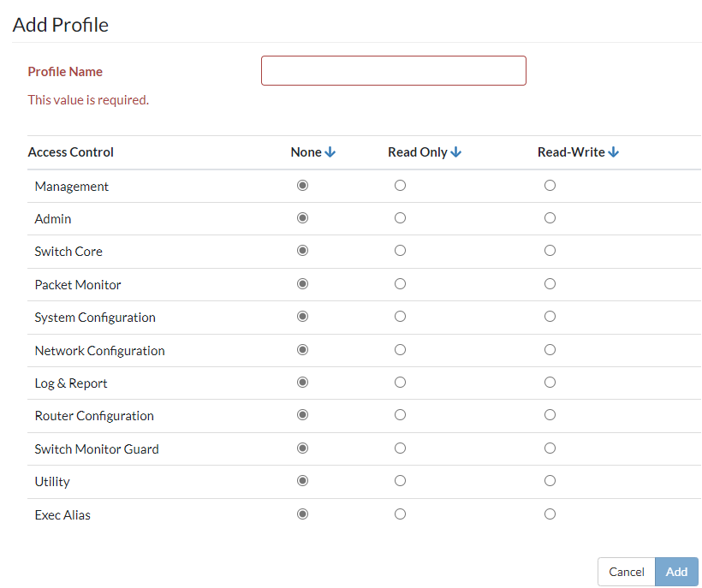Select None access for System Configuration
This screenshot has height=588, width=702.
pyautogui.click(x=302, y=316)
